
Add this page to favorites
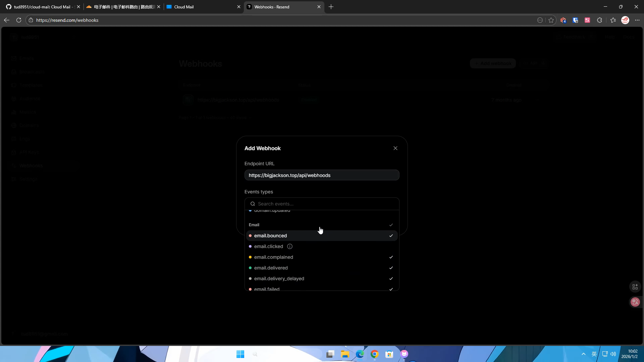[x=551, y=20]
